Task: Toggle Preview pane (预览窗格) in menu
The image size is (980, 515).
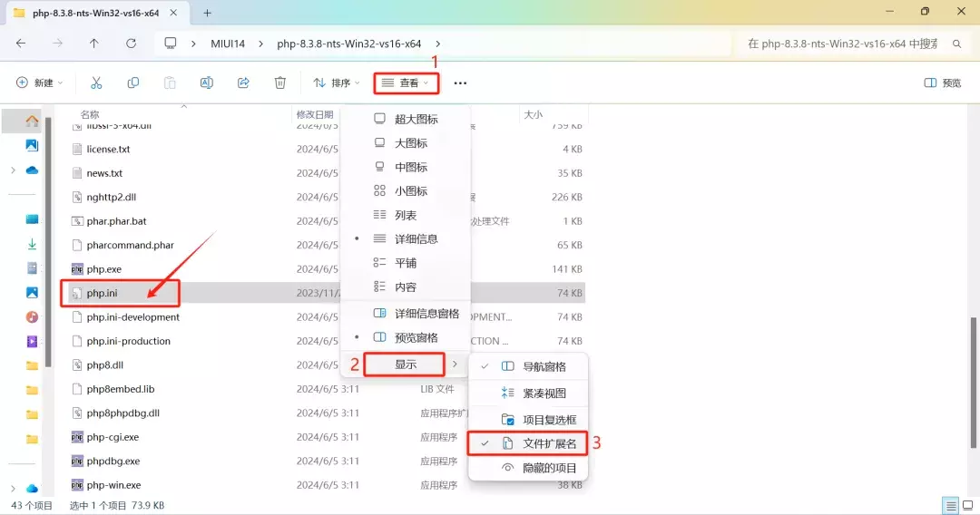Action: (x=405, y=337)
